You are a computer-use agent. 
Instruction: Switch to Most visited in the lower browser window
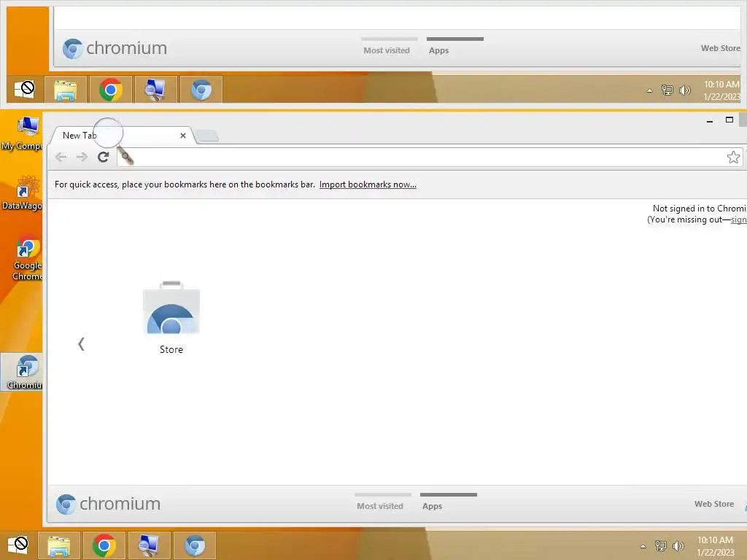point(380,506)
